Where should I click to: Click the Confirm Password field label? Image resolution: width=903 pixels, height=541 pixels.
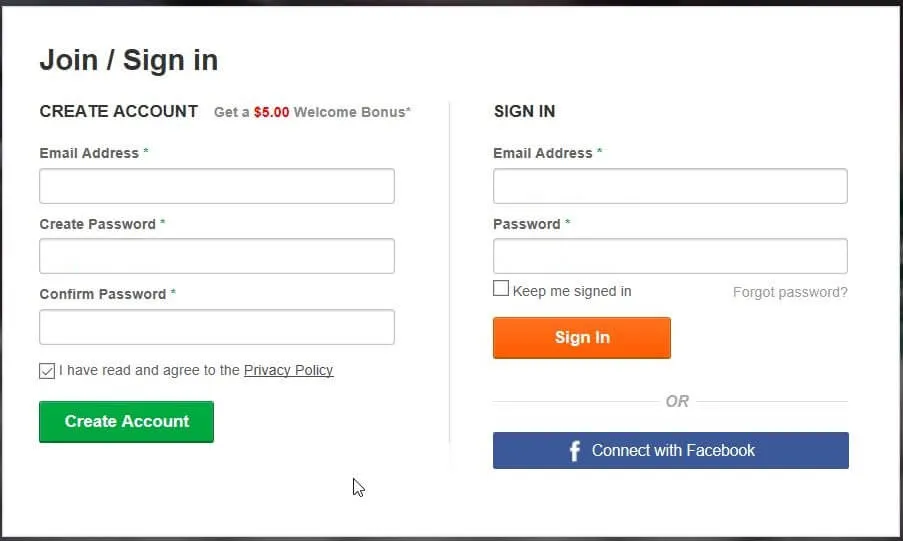pyautogui.click(x=102, y=294)
